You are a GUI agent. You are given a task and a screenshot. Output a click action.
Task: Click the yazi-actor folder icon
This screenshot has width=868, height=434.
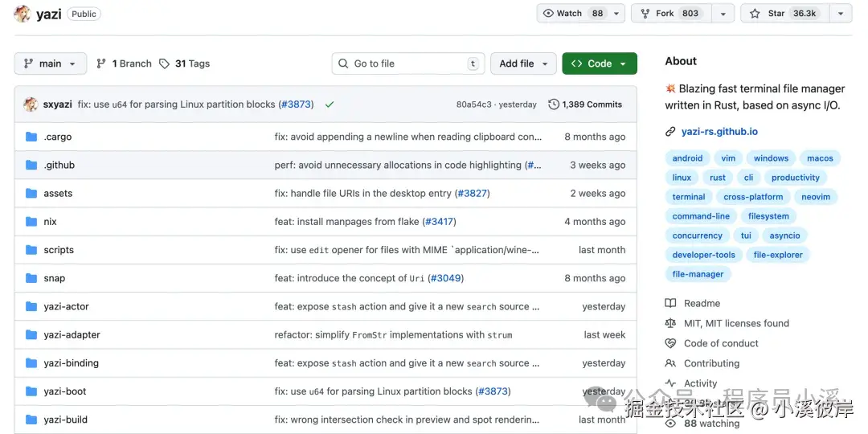point(31,306)
